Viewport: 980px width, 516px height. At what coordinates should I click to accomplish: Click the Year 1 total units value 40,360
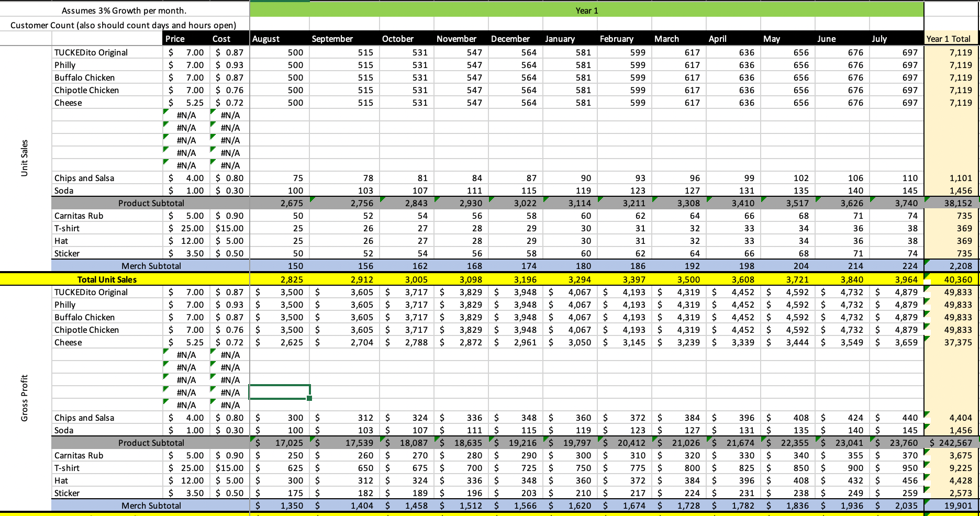pyautogui.click(x=951, y=279)
